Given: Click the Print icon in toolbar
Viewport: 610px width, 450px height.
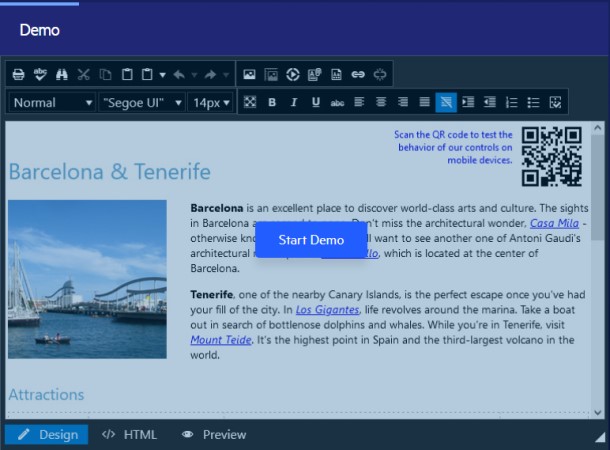Looking at the screenshot, I should pyautogui.click(x=18, y=75).
